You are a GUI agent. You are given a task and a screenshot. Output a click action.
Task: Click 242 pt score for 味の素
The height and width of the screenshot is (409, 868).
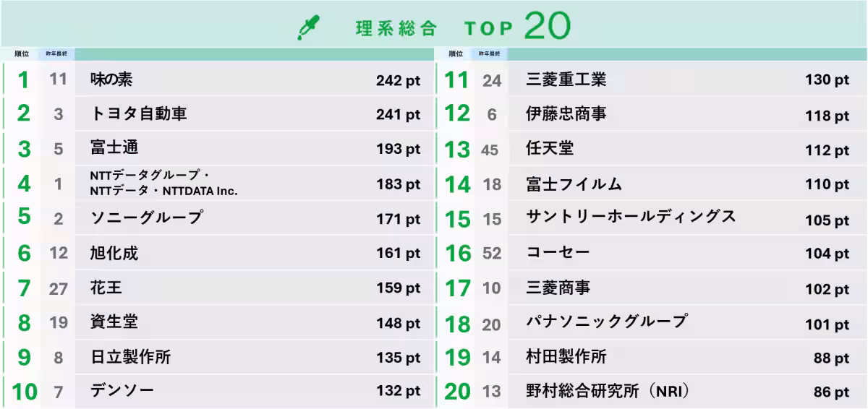coord(398,81)
